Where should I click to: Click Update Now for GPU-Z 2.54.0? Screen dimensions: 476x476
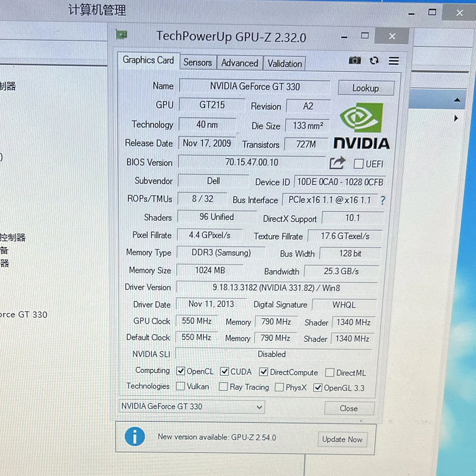[342, 439]
